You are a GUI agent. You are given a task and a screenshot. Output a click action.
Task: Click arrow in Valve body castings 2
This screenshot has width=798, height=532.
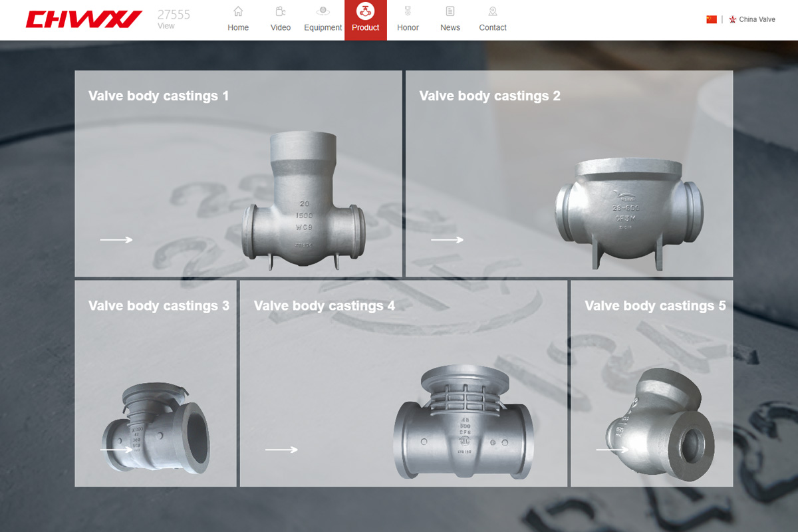pos(447,240)
